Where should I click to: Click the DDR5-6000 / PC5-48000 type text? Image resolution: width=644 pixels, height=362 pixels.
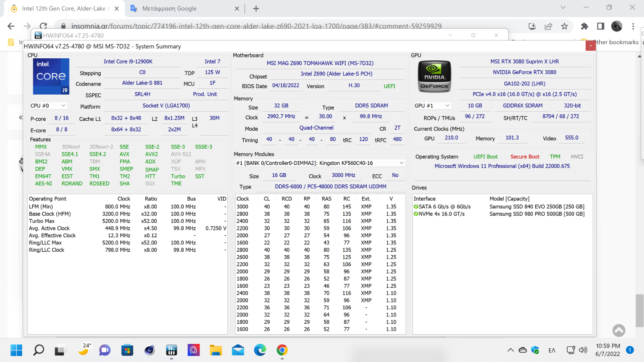pyautogui.click(x=330, y=187)
